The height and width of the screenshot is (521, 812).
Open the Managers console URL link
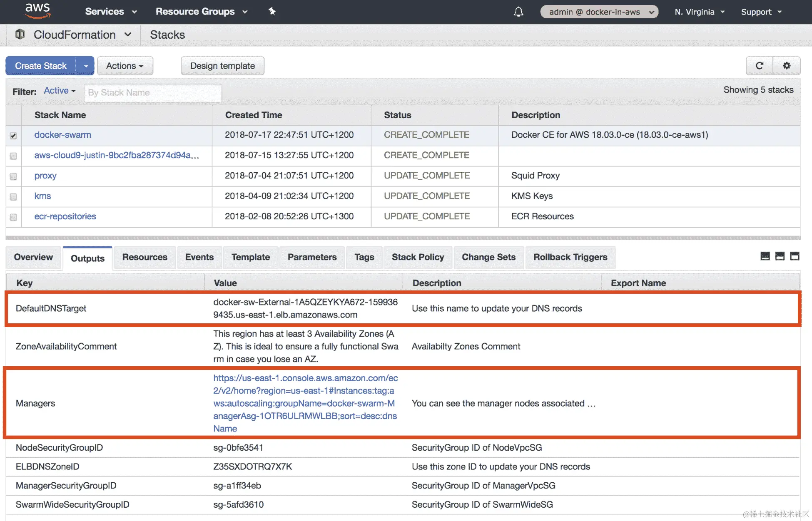pos(305,403)
